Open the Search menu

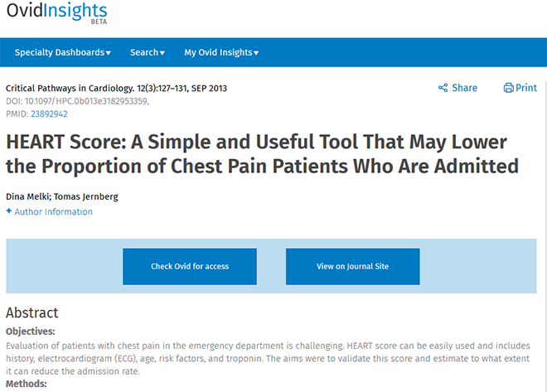coord(148,52)
